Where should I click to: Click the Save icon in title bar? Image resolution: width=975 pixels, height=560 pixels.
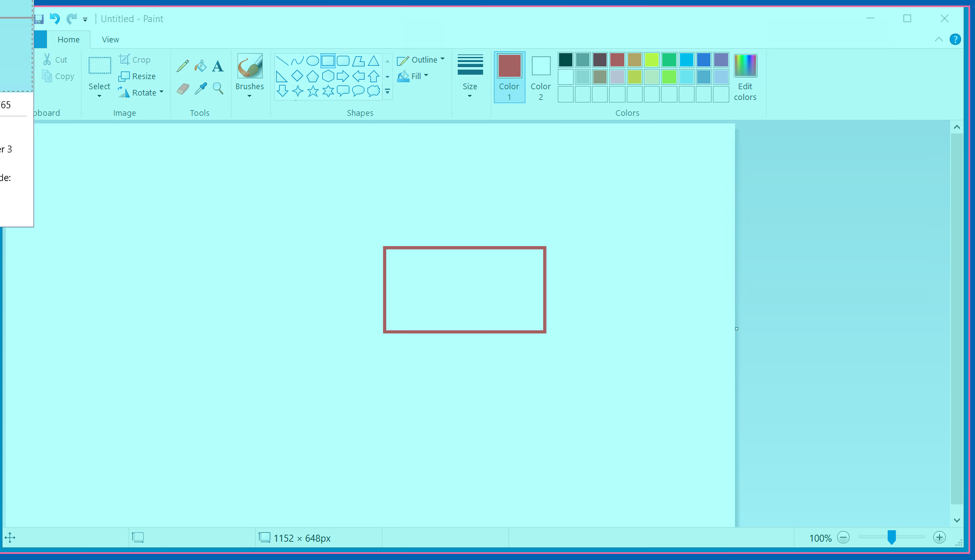(39, 19)
